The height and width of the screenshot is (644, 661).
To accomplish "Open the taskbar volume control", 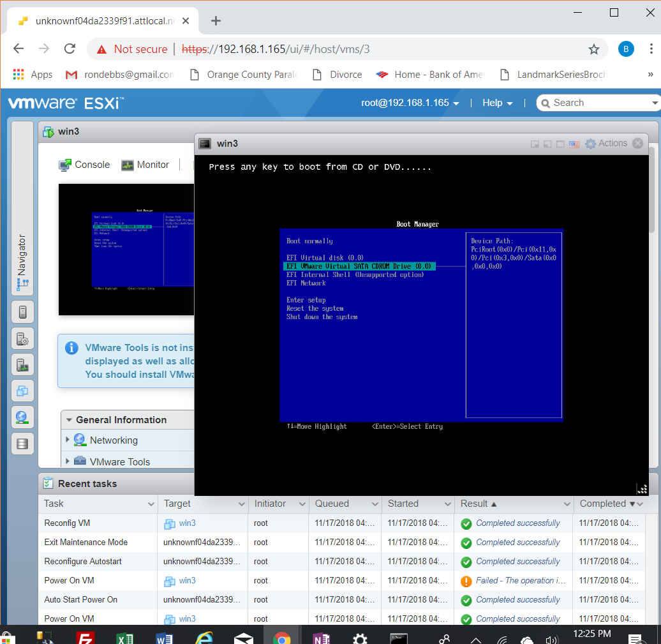I will tap(551, 640).
